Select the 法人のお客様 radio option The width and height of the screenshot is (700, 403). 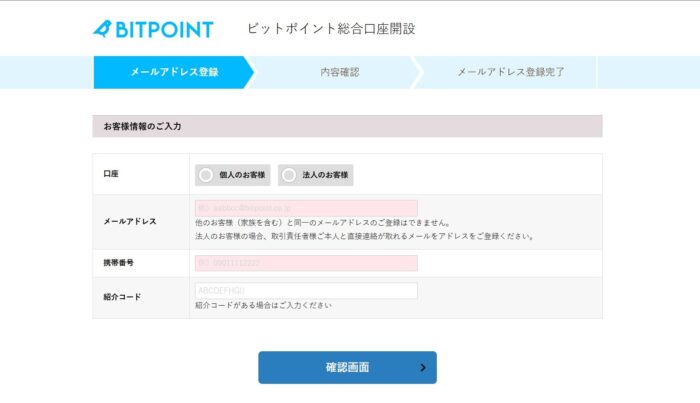[316, 175]
